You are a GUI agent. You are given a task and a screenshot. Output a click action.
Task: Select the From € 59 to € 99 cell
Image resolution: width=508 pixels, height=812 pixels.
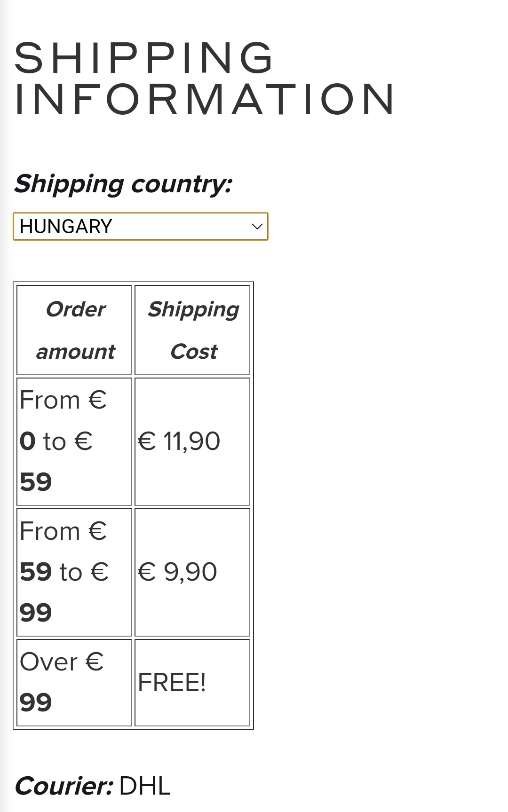point(74,572)
